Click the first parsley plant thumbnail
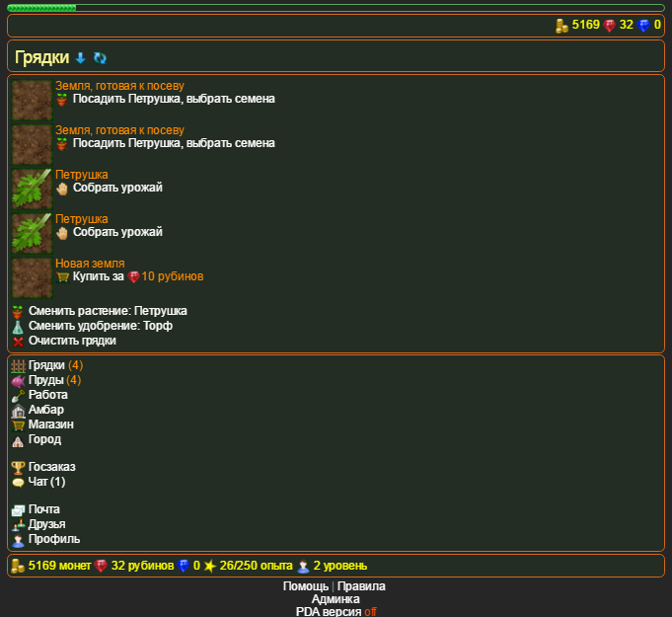672x617 pixels. pyautogui.click(x=32, y=189)
